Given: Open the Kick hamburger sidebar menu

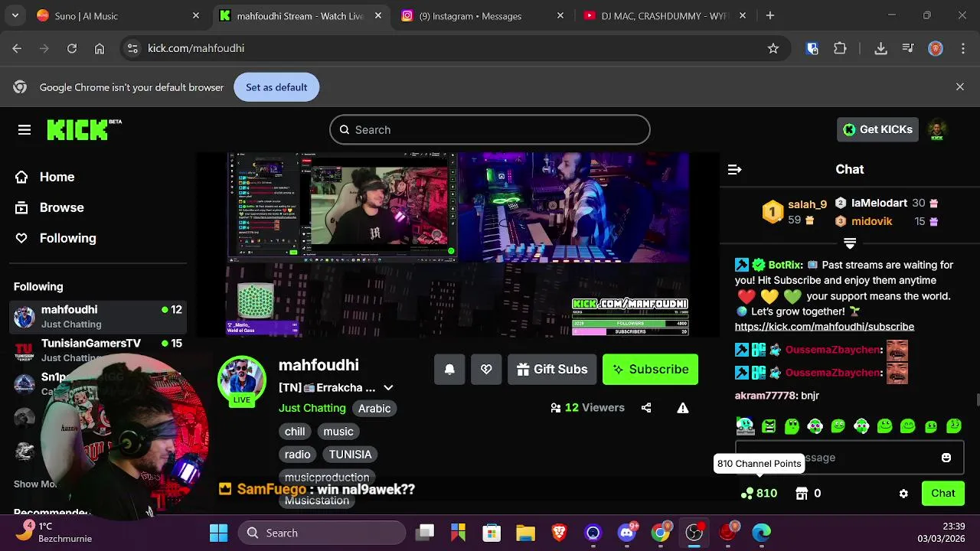Looking at the screenshot, I should 24,130.
